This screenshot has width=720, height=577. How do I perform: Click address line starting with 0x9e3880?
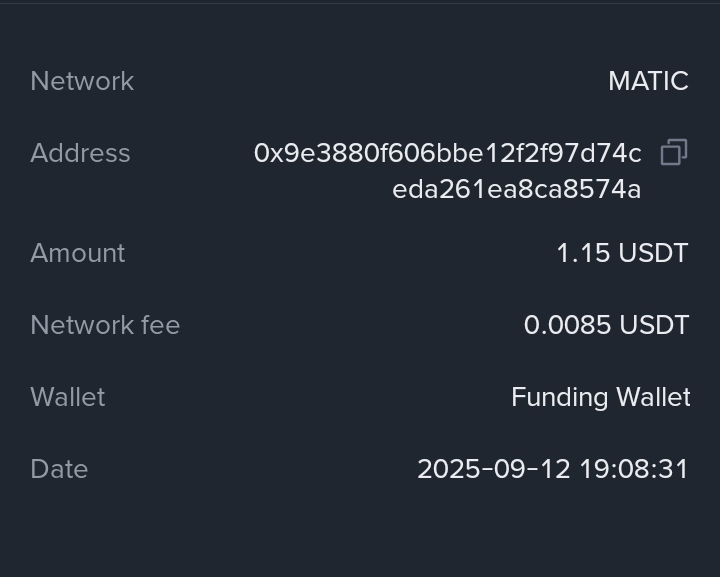(x=447, y=153)
